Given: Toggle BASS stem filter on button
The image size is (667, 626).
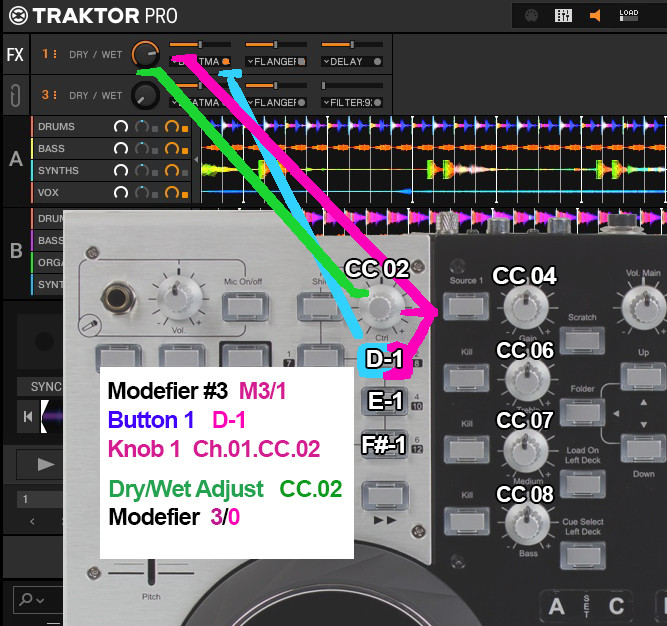Looking at the screenshot, I should [155, 151].
